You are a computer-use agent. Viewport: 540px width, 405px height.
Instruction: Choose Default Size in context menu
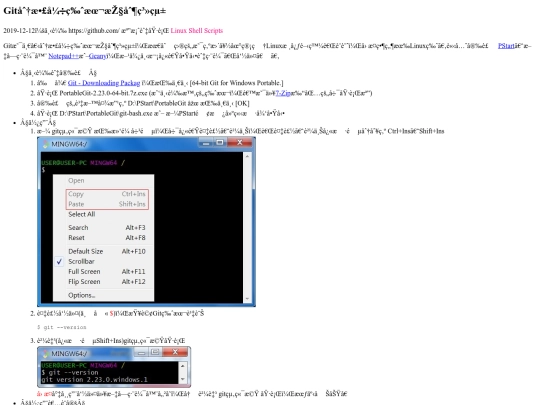107,251
